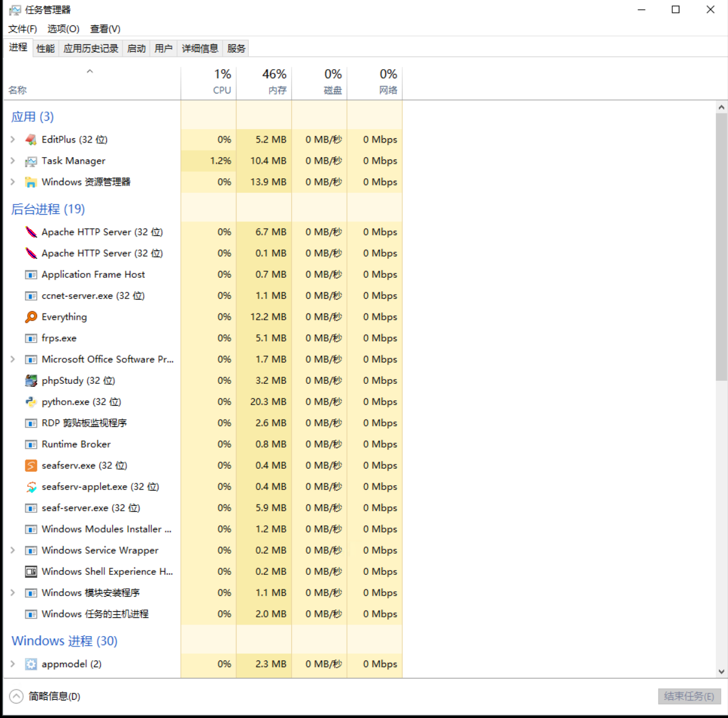728x718 pixels.
Task: Switch to the 性能 tab
Action: (x=45, y=49)
